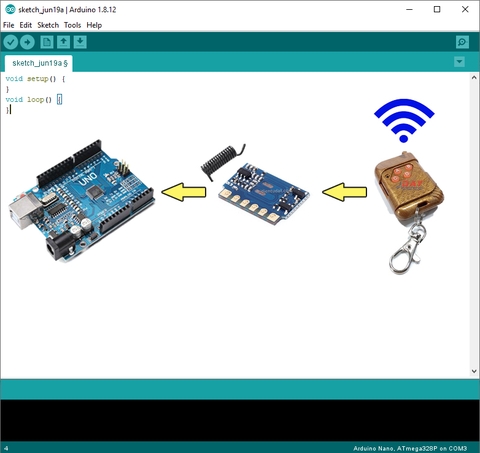Create a new sketch with New icon
This screenshot has width=480, height=453.
(47, 42)
